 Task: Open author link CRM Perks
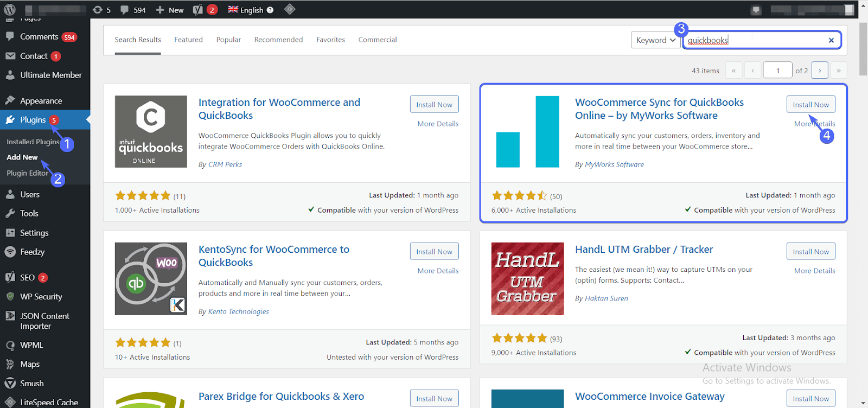point(225,164)
